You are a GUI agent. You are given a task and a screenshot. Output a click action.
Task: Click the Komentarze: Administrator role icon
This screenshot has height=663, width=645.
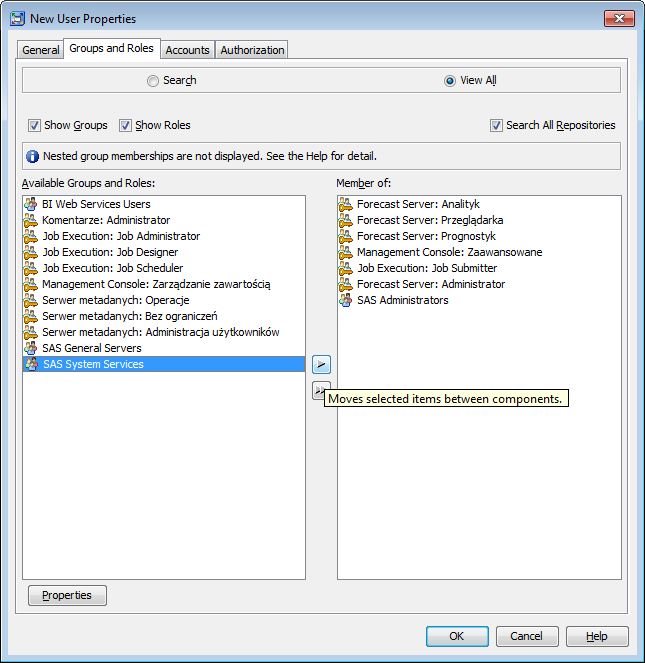tap(30, 220)
